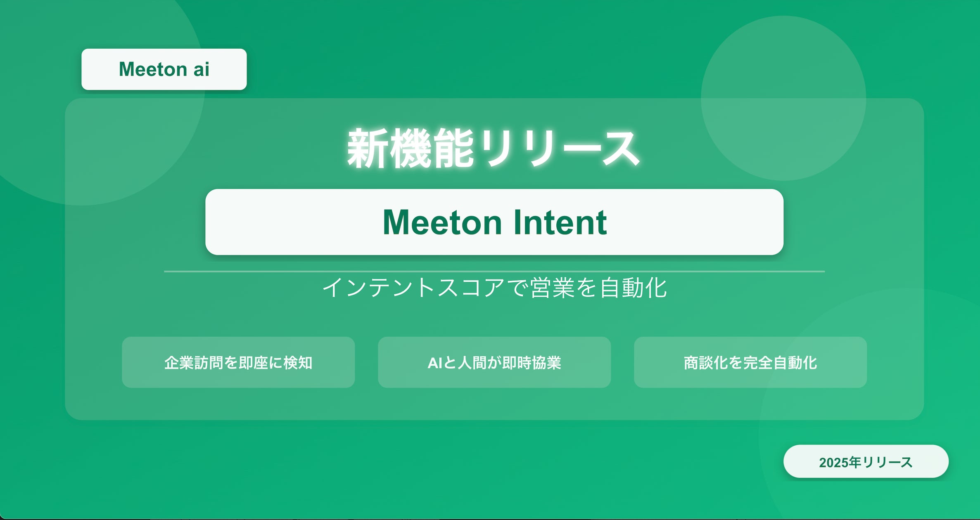Click the Meeton Intent title box

494,222
